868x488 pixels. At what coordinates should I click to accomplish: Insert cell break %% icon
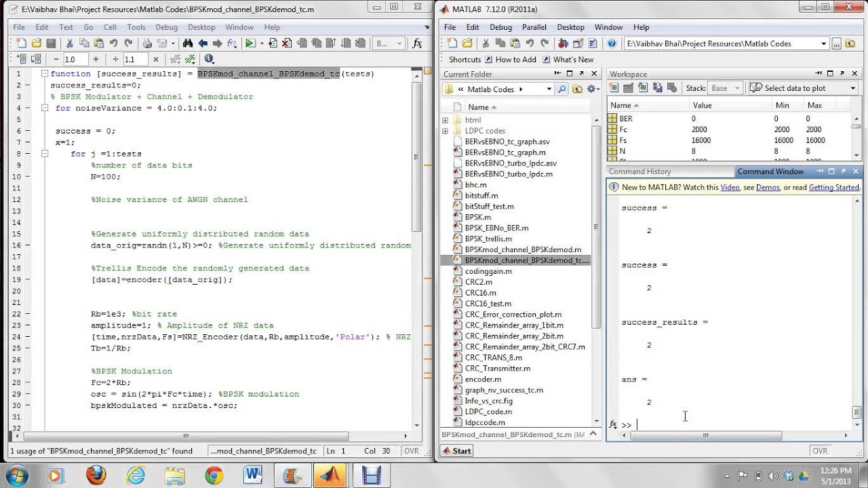point(175,60)
